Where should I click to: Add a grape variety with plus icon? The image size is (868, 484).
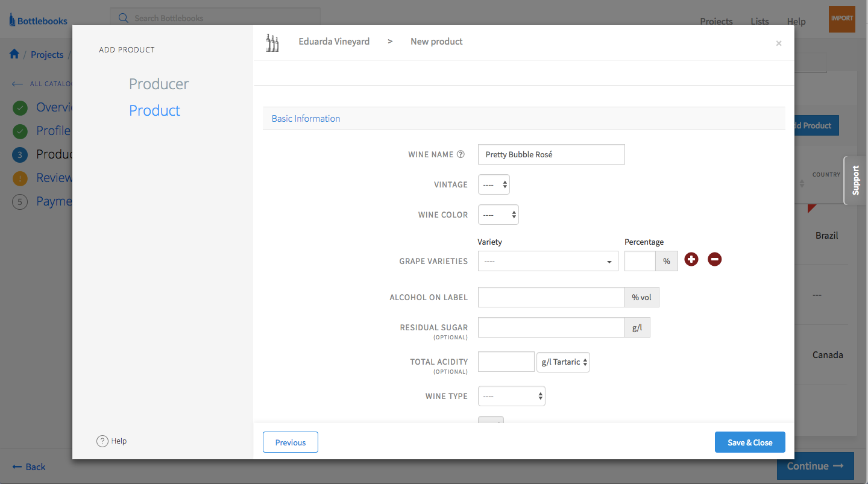click(691, 259)
